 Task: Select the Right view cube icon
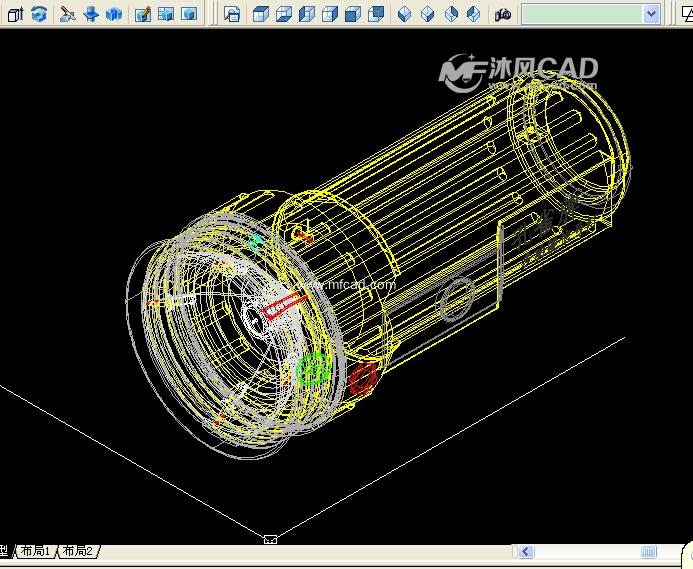[x=330, y=14]
